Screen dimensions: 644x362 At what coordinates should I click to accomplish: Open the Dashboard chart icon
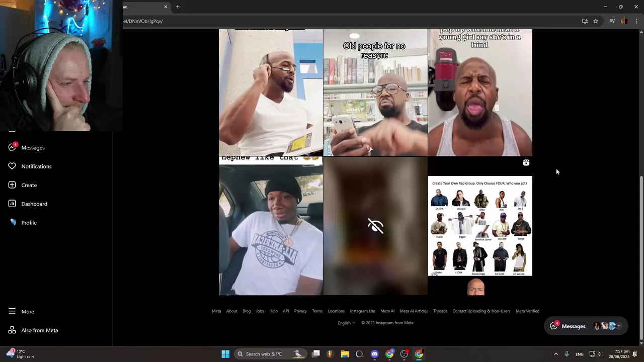pyautogui.click(x=12, y=204)
